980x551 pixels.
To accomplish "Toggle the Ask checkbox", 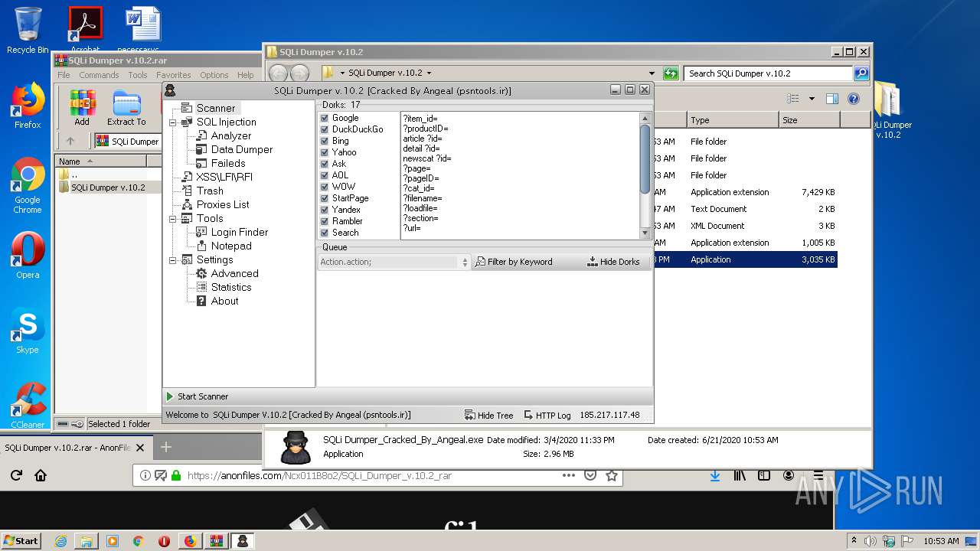I will pos(325,164).
